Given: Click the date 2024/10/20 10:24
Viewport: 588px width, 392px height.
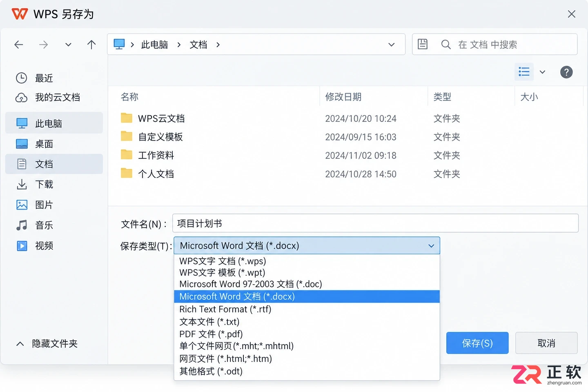Looking at the screenshot, I should [x=361, y=119].
